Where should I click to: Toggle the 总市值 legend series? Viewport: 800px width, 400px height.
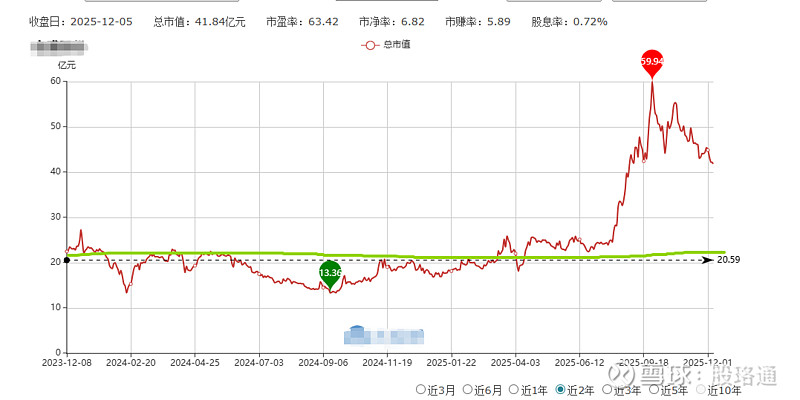(x=386, y=45)
